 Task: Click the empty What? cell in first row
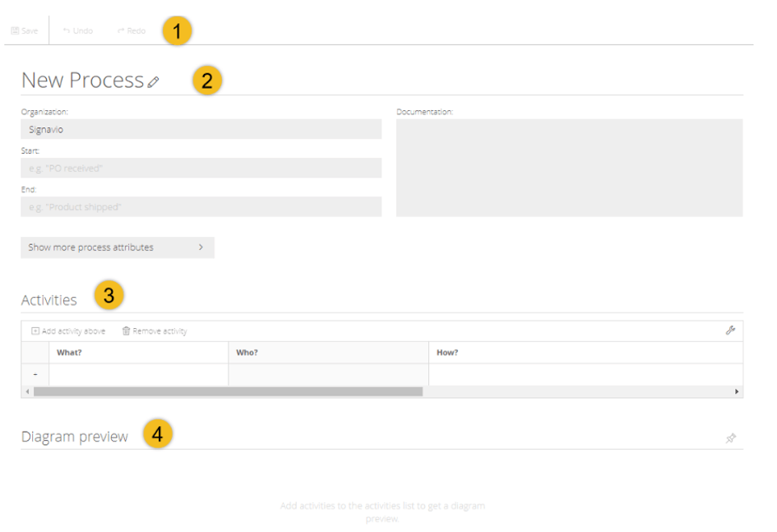pos(138,374)
